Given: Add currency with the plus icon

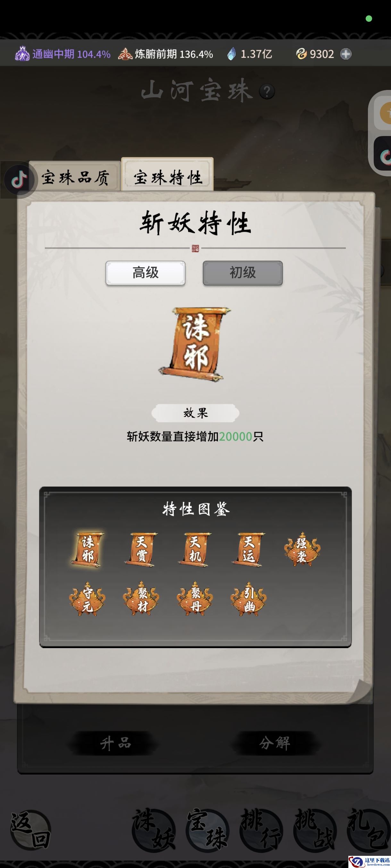Looking at the screenshot, I should [x=345, y=54].
